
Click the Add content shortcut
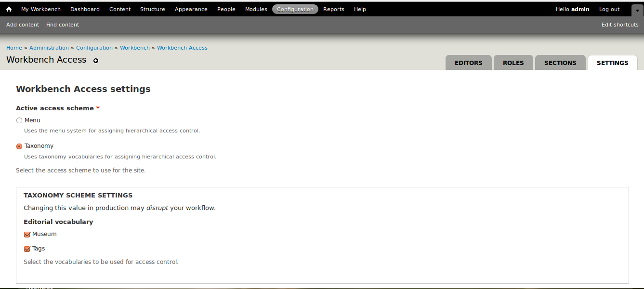tap(22, 24)
